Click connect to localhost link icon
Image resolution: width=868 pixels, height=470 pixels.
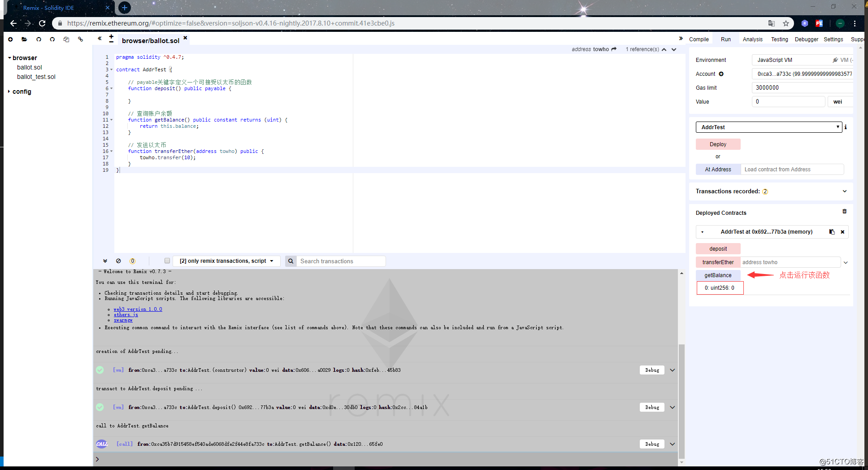(81, 39)
